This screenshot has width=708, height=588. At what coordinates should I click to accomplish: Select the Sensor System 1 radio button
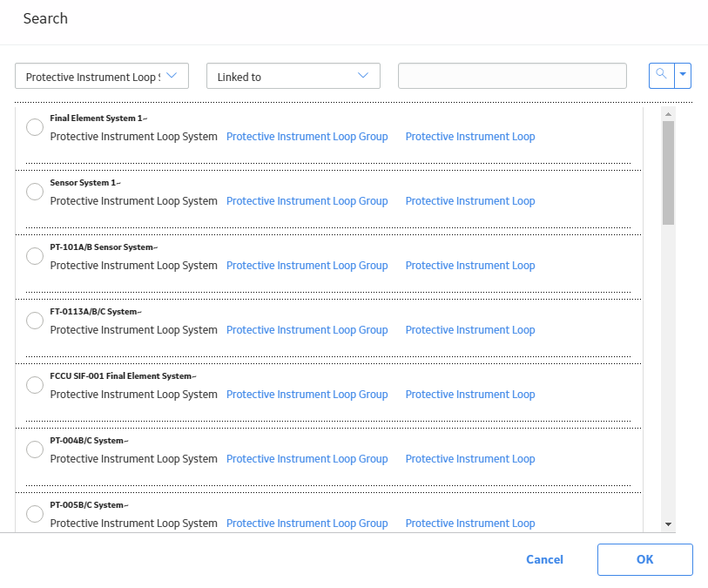(35, 192)
